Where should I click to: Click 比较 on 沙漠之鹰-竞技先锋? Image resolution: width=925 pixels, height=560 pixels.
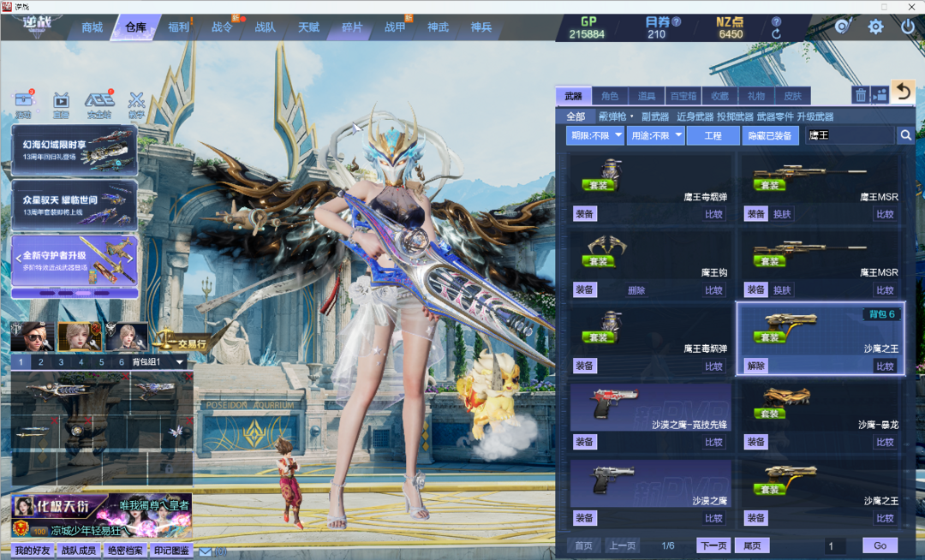point(713,442)
